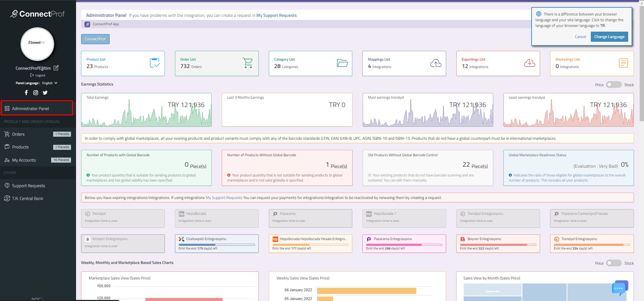Follow the My Support Requests link at top

276,15
